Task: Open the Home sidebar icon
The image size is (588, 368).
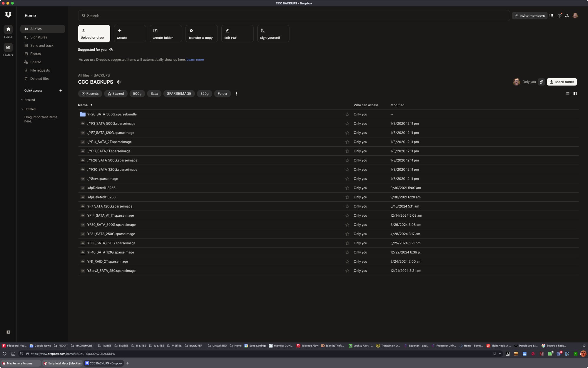Action: click(x=8, y=29)
